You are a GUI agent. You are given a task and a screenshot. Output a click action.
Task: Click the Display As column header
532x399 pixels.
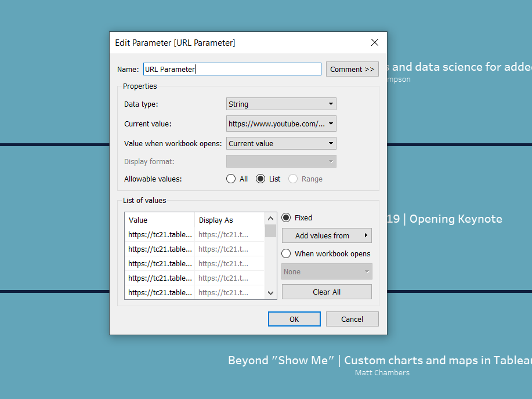pos(229,220)
